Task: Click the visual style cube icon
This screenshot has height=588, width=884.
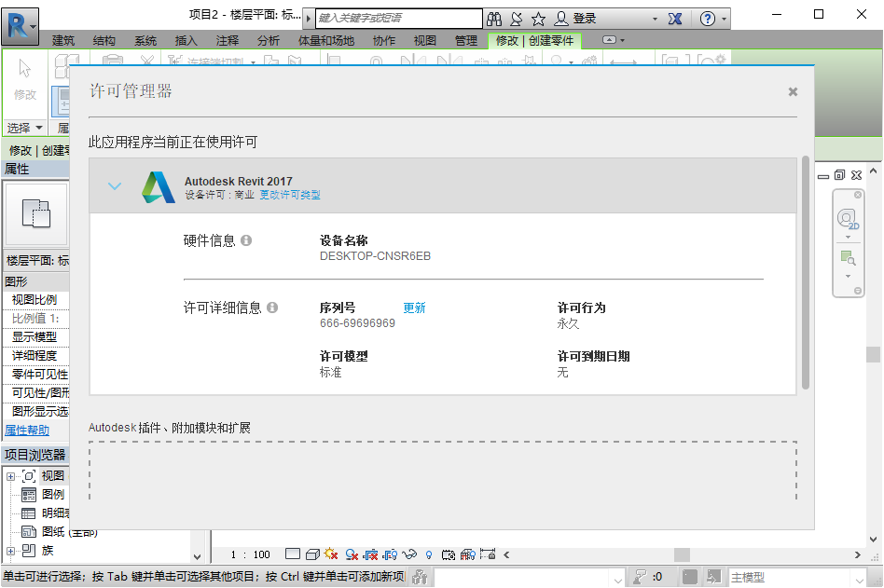Action: pyautogui.click(x=313, y=554)
